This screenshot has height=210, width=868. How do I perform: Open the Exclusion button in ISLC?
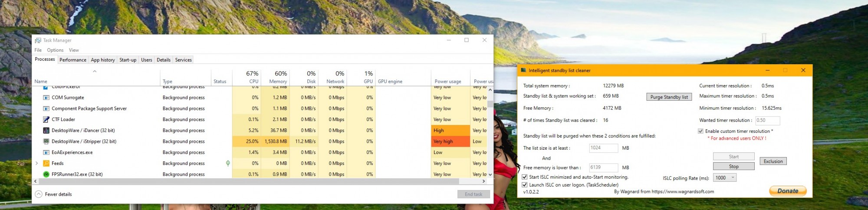click(773, 161)
